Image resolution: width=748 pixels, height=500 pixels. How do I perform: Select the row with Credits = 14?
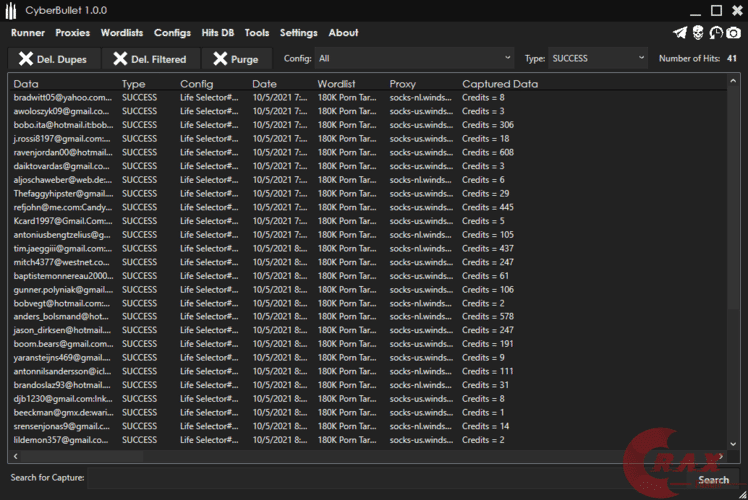[x=367, y=427]
